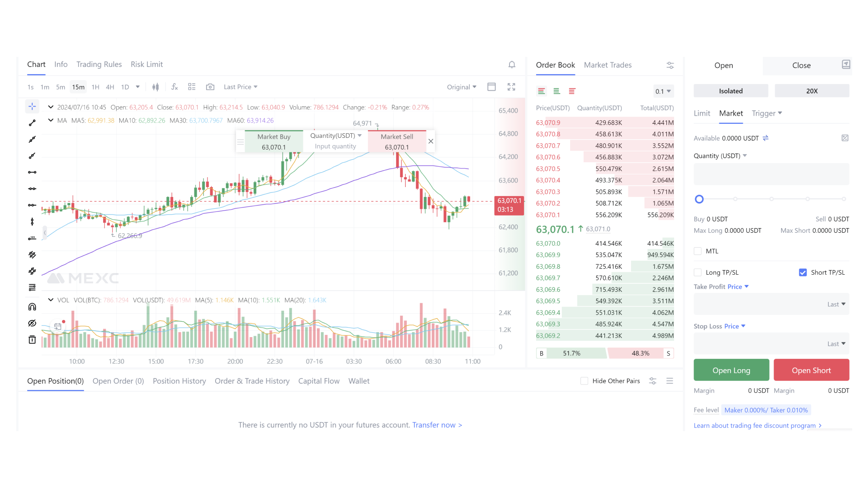The image size is (868, 488).
Task: Switch to the Market Trades tab
Action: [608, 64]
